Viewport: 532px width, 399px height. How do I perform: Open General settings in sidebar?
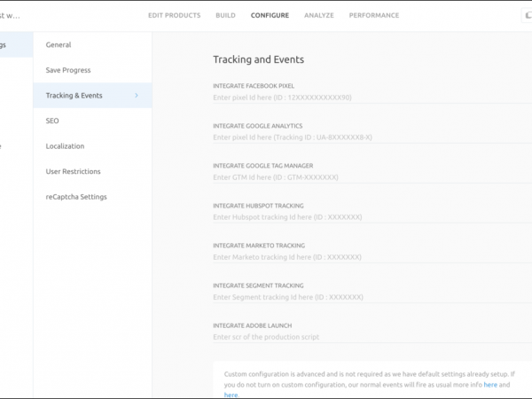[59, 45]
